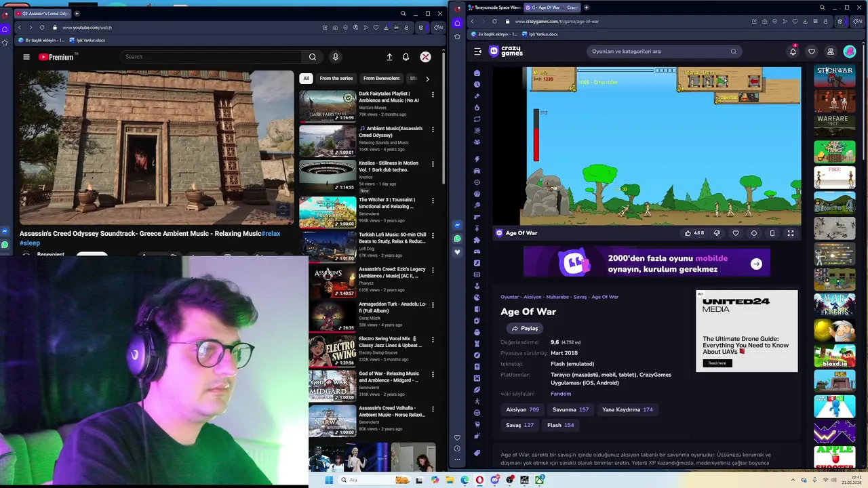The height and width of the screenshot is (488, 868).
Task: Toggle fullscreen for Age Of War game
Action: coord(791,233)
